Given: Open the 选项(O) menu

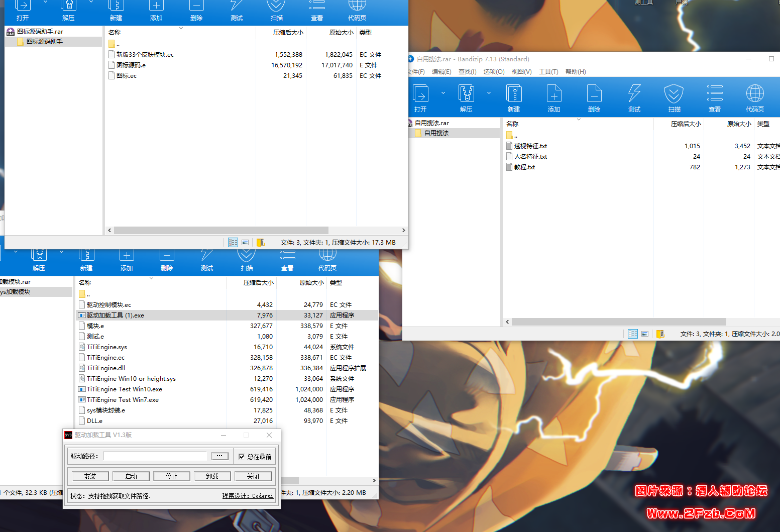Looking at the screenshot, I should [494, 72].
